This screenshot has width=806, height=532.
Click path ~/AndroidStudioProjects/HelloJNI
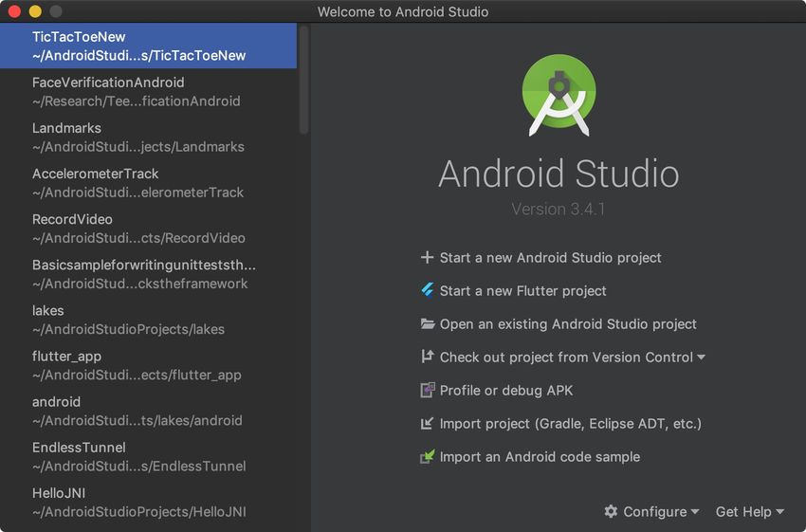[x=139, y=511]
